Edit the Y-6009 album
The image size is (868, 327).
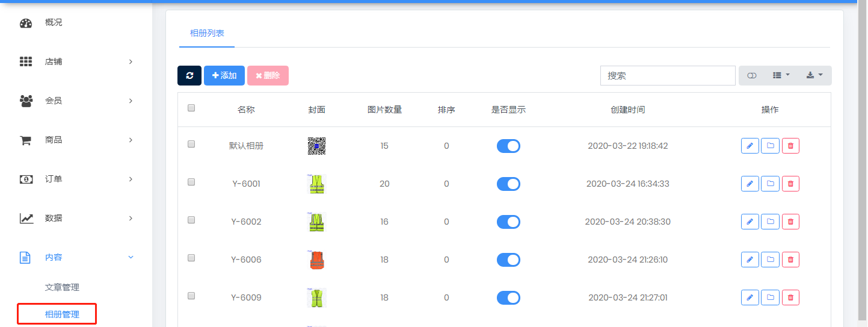[749, 297]
